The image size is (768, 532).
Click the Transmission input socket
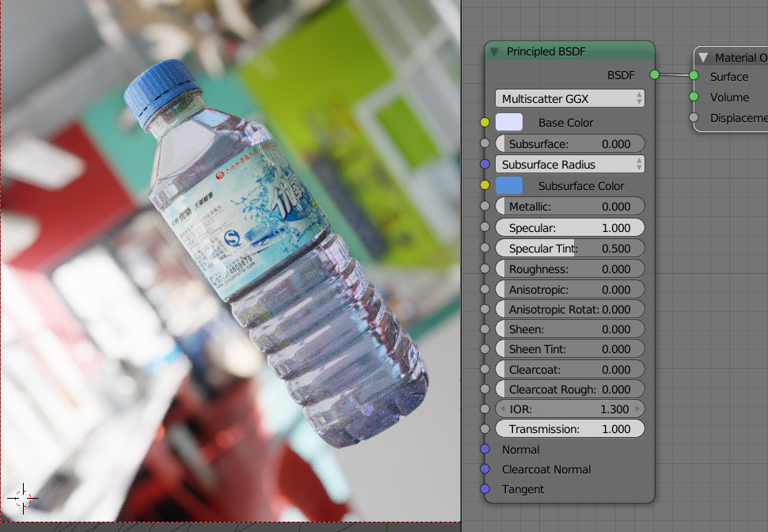coord(485,428)
